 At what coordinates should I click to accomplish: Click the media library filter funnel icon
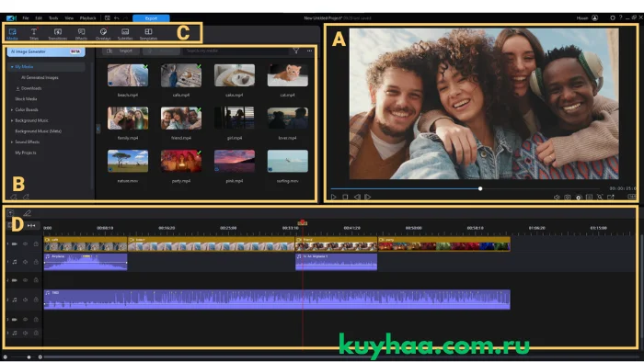pyautogui.click(x=295, y=51)
